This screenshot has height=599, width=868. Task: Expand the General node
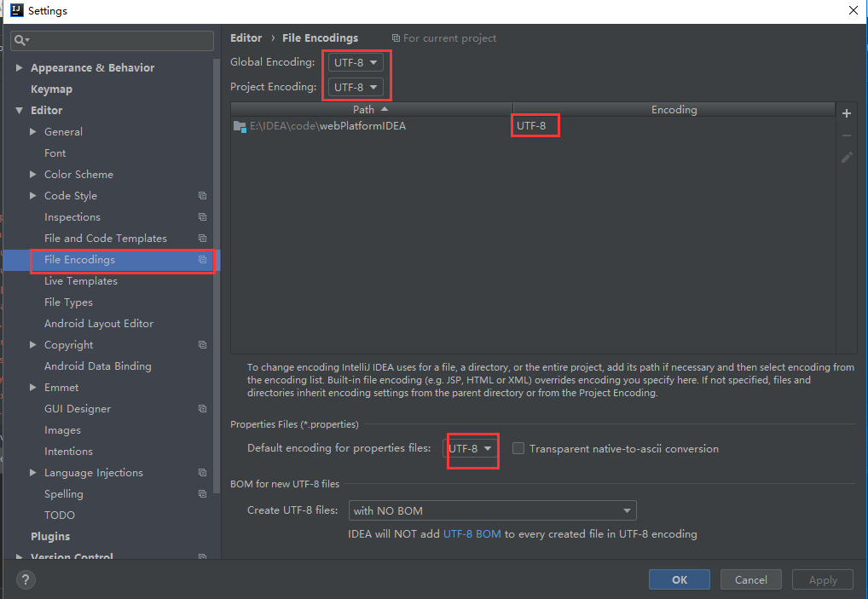tap(32, 131)
